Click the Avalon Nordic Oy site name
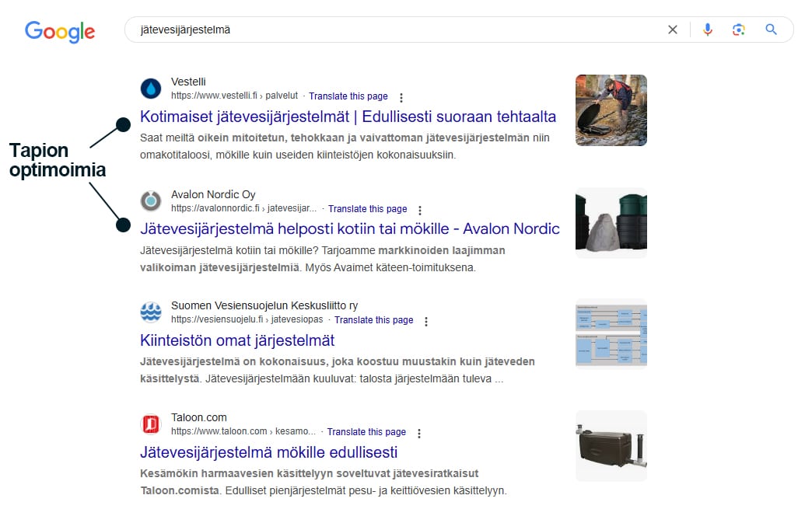812x530 pixels. [x=213, y=194]
